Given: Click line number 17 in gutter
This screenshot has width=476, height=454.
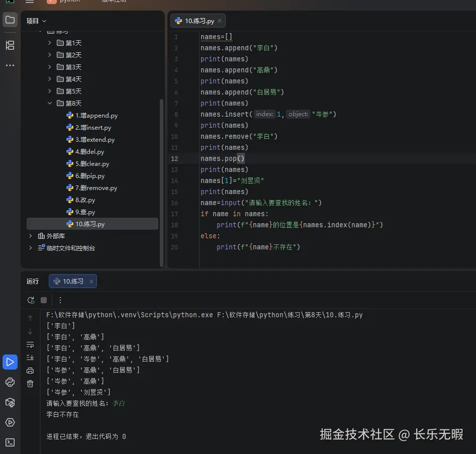Looking at the screenshot, I should [x=174, y=214].
